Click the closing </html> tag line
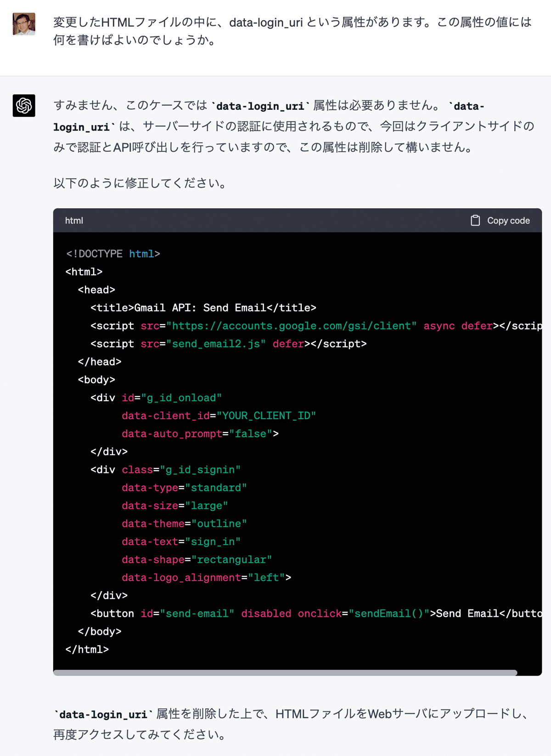 [87, 649]
